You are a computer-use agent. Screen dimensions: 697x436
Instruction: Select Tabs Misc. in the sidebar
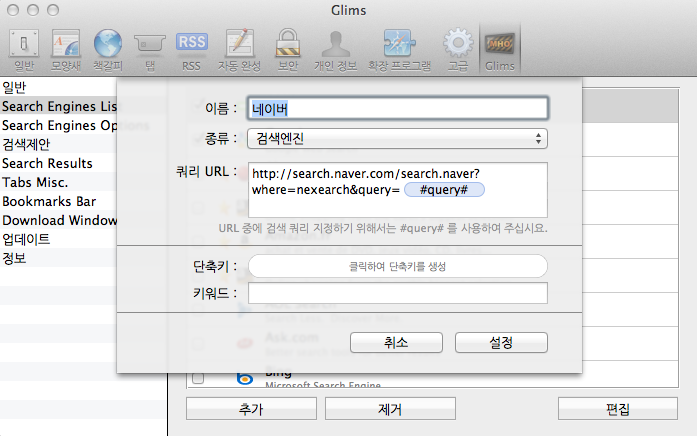pos(58,183)
